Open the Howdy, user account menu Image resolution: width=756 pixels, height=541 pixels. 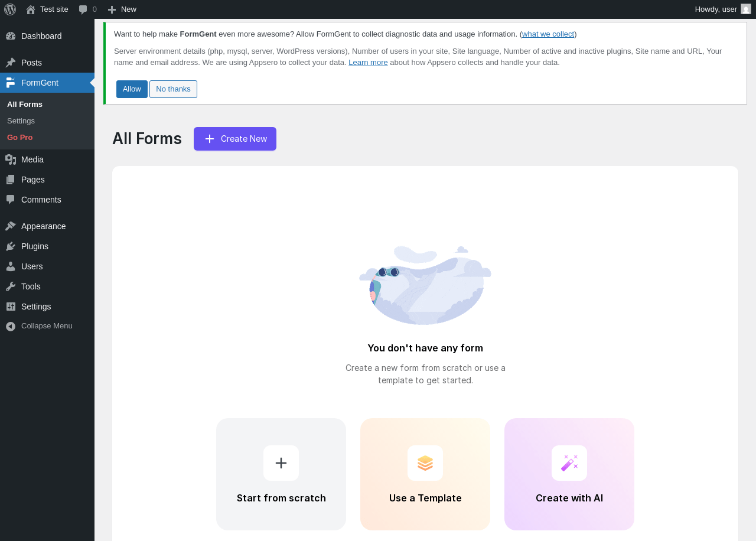[x=723, y=9]
